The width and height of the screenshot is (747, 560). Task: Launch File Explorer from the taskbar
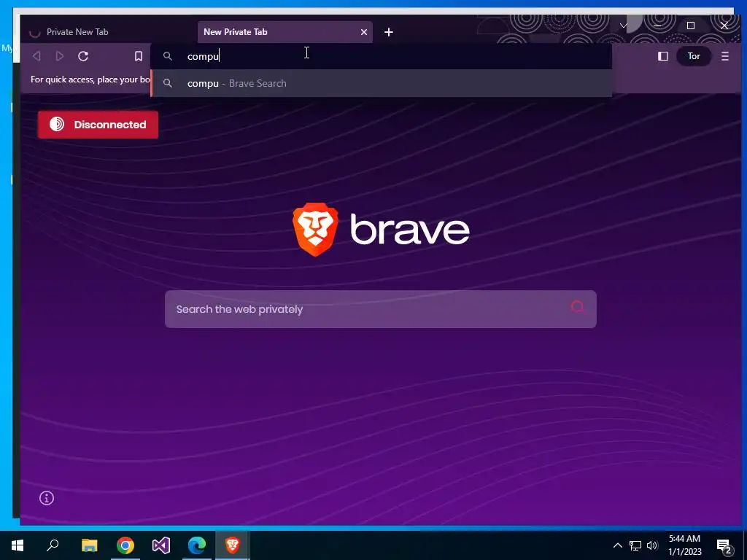pos(89,545)
